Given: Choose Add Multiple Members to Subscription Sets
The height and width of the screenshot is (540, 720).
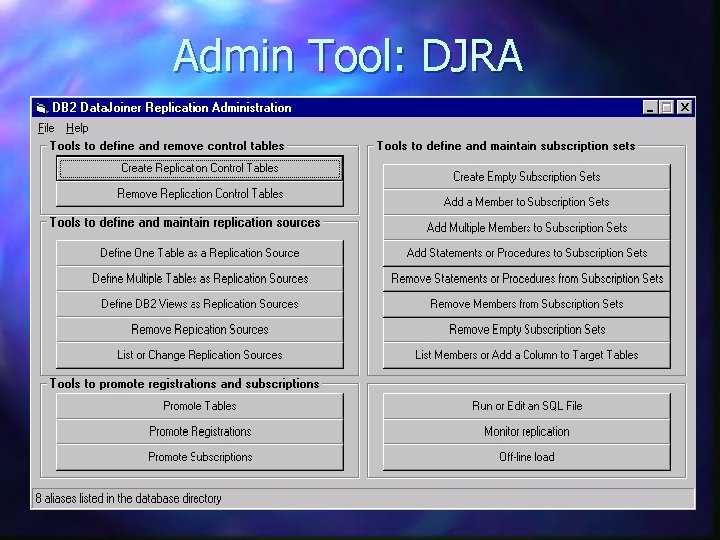Looking at the screenshot, I should coord(527,228).
